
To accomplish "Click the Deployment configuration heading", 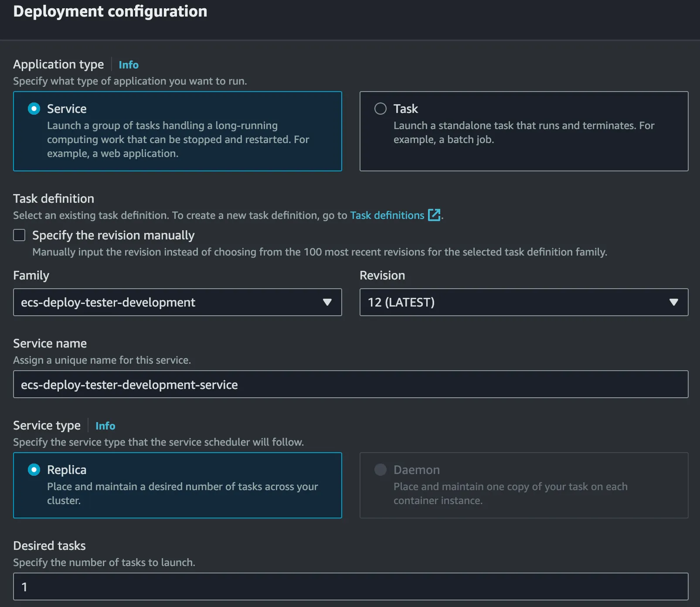I will coord(110,11).
